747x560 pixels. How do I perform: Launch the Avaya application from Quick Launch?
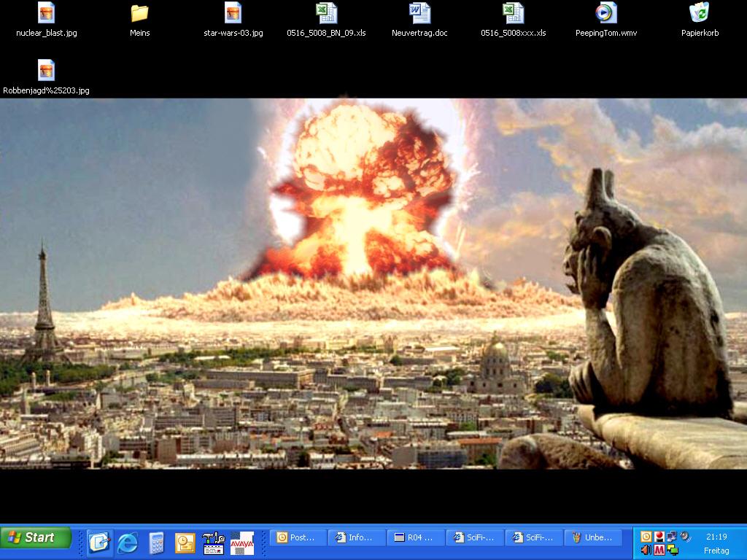[241, 542]
